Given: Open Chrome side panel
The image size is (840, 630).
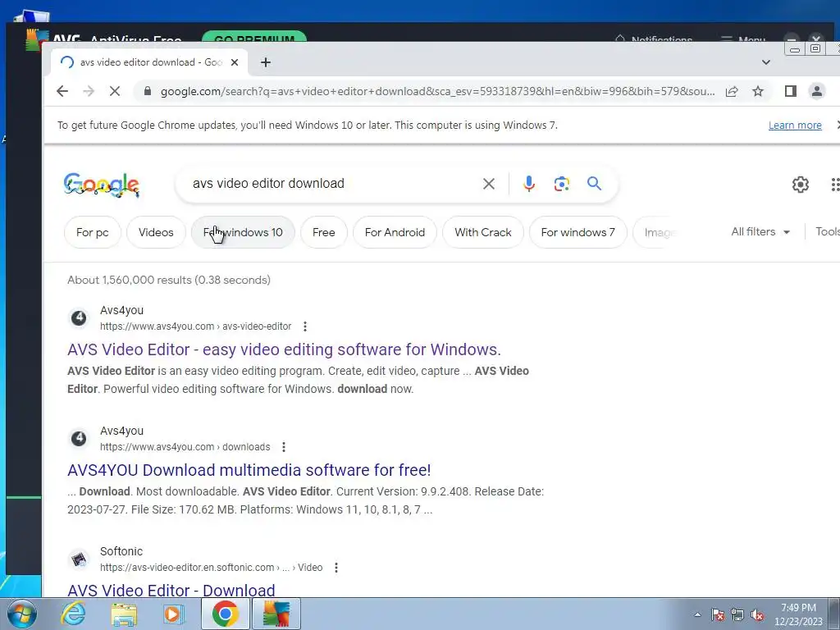Looking at the screenshot, I should tap(791, 91).
